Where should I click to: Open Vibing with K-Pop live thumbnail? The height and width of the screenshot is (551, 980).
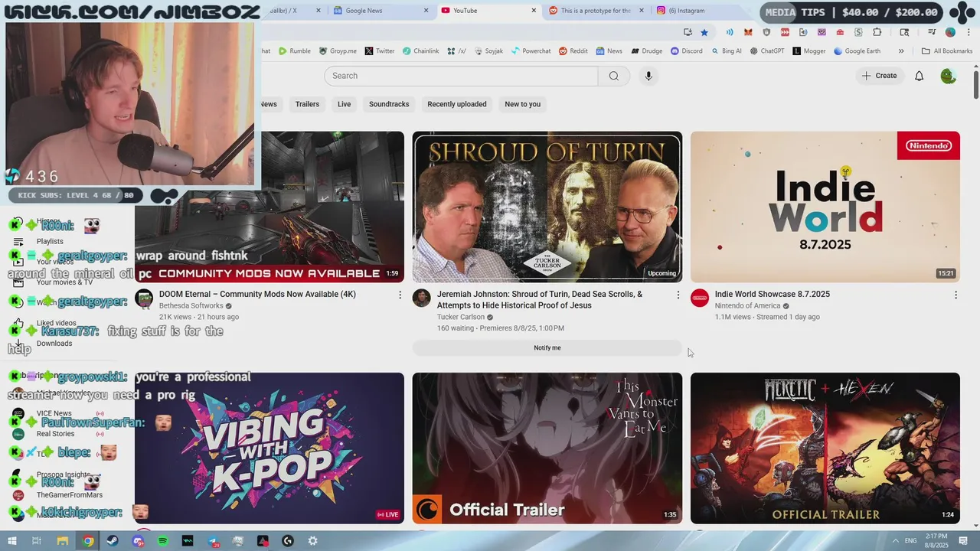click(x=269, y=448)
